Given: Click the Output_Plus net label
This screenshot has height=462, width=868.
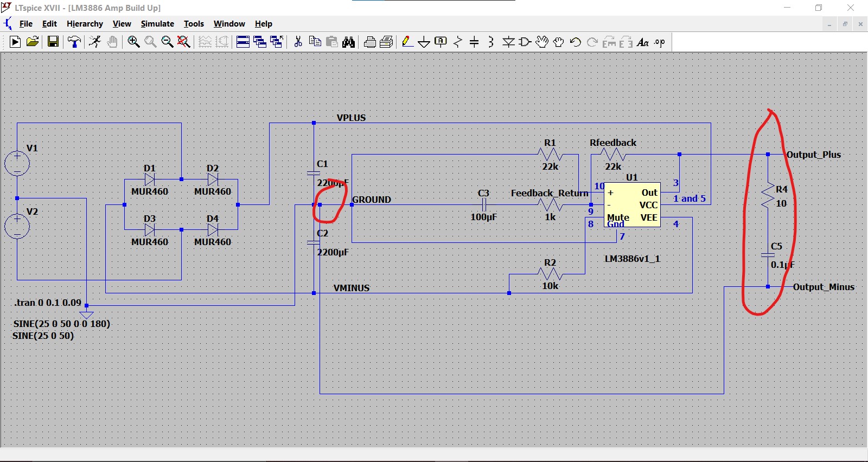Looking at the screenshot, I should coord(814,155).
